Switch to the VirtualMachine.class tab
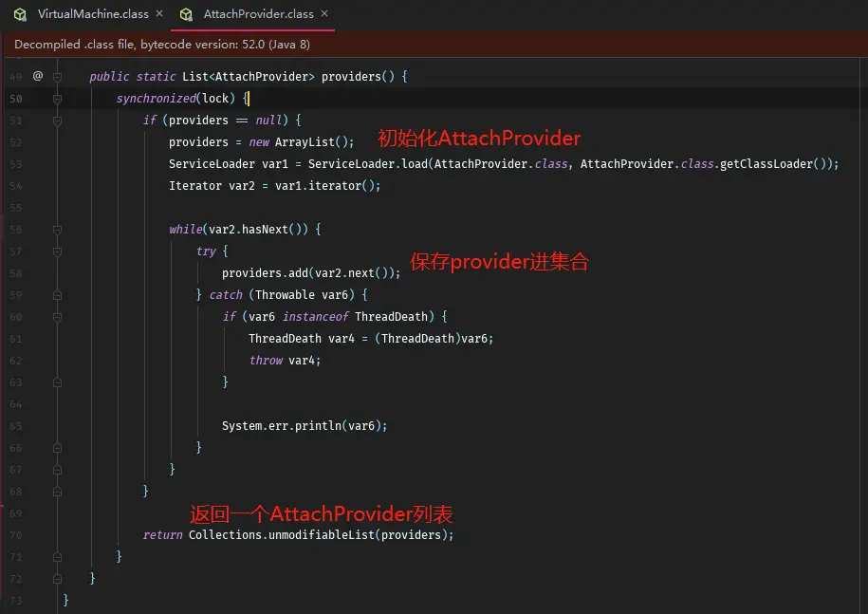Image resolution: width=868 pixels, height=614 pixels. point(93,14)
